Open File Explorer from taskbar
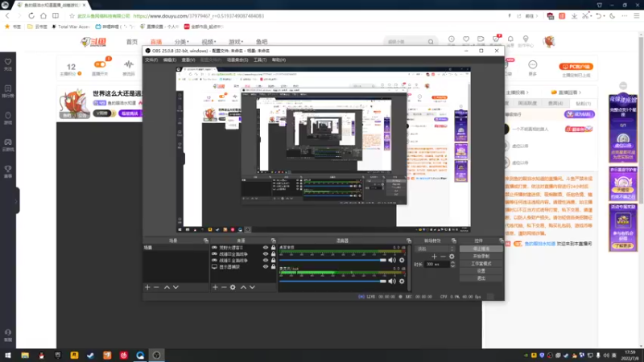The height and width of the screenshot is (362, 644). (25, 356)
